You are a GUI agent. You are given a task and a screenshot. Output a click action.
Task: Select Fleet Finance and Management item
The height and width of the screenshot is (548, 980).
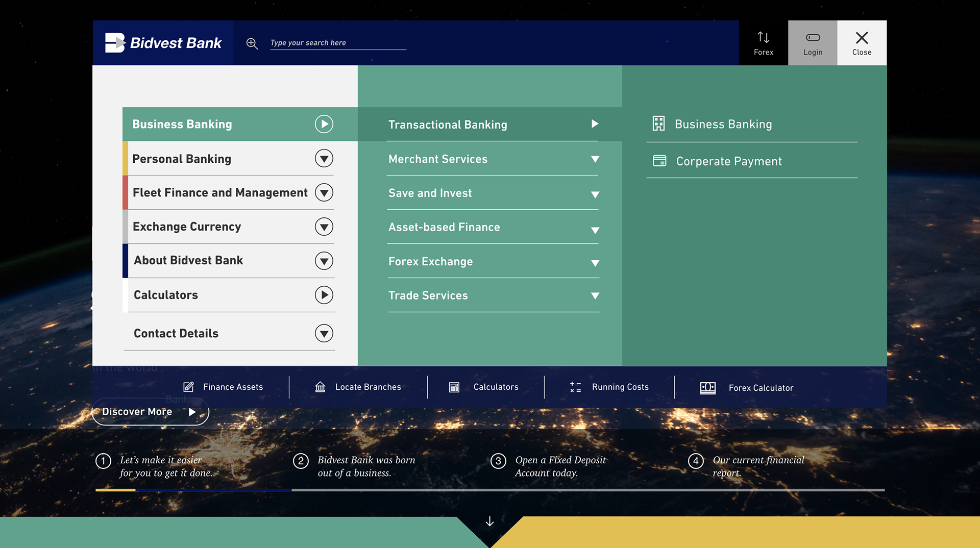220,192
